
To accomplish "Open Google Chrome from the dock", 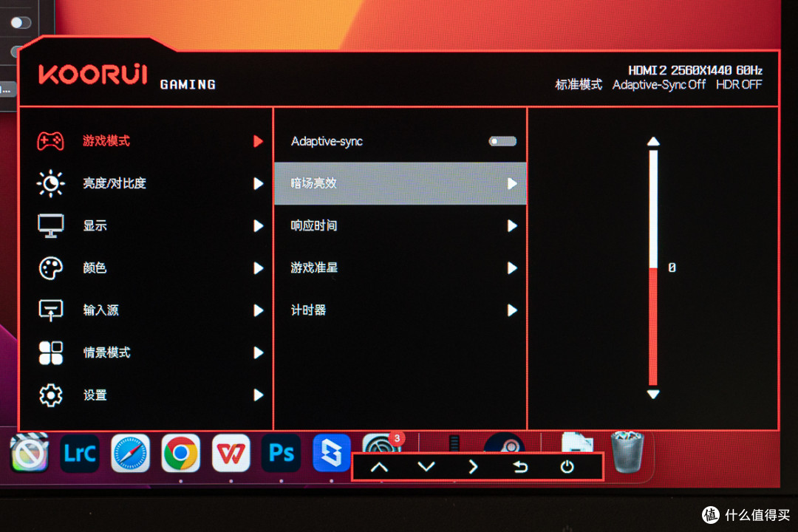I will pyautogui.click(x=181, y=453).
